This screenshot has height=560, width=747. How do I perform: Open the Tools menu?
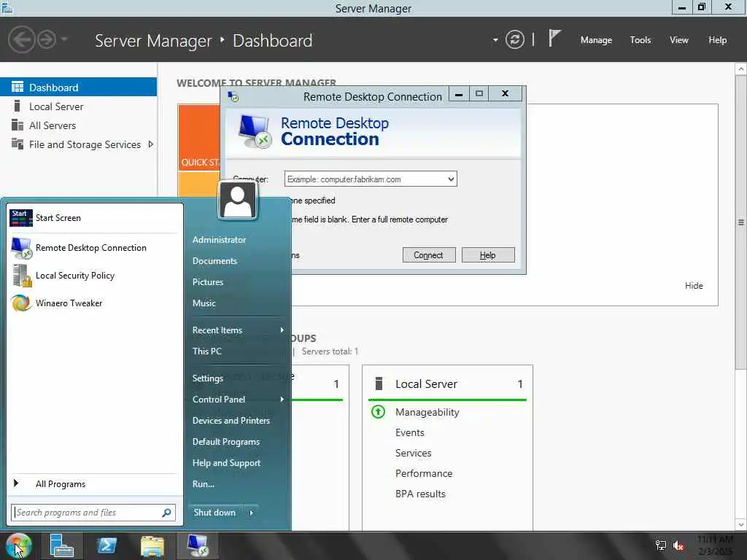coord(640,40)
